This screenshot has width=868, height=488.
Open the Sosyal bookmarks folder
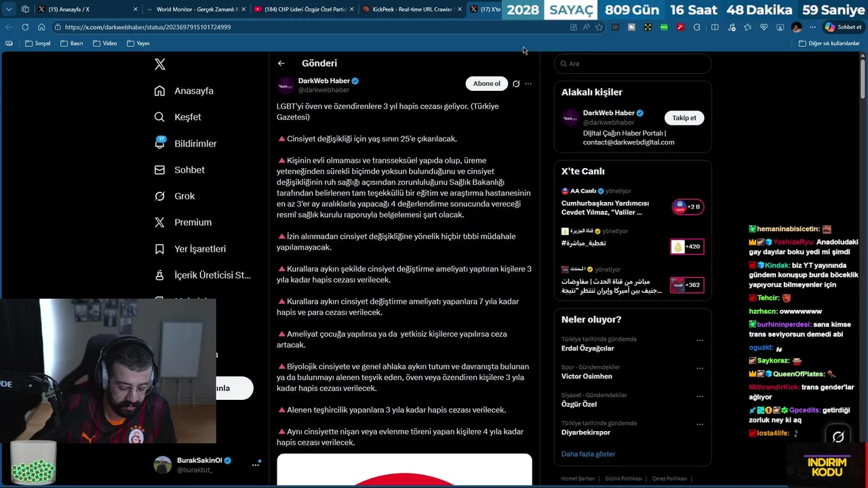click(37, 43)
